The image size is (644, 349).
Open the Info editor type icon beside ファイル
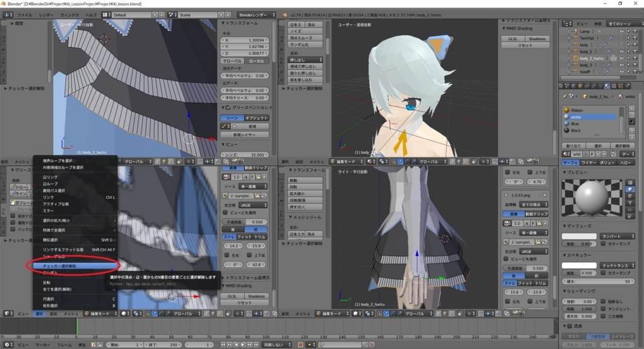coord(8,15)
